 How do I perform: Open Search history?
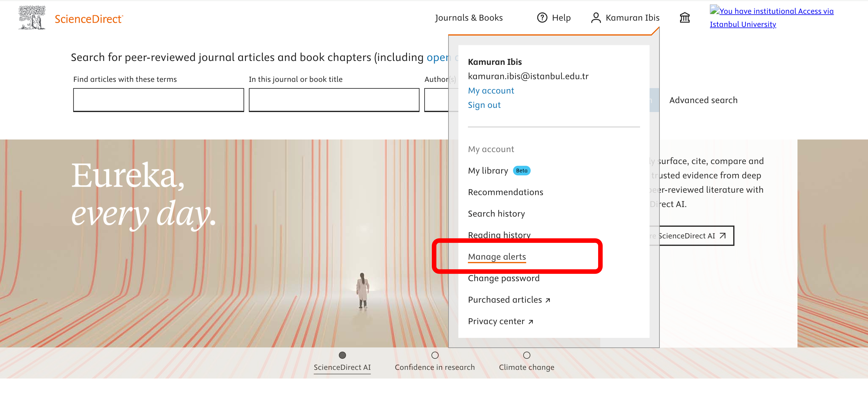496,214
